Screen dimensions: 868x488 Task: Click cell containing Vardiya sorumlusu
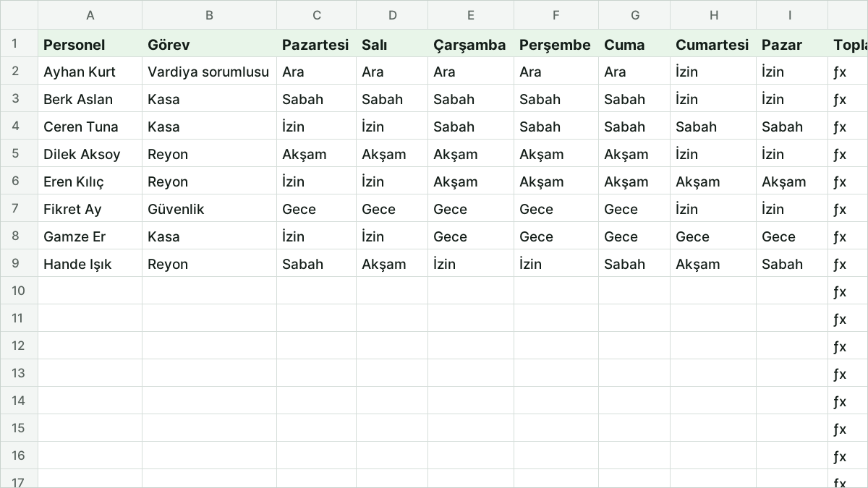pos(210,71)
